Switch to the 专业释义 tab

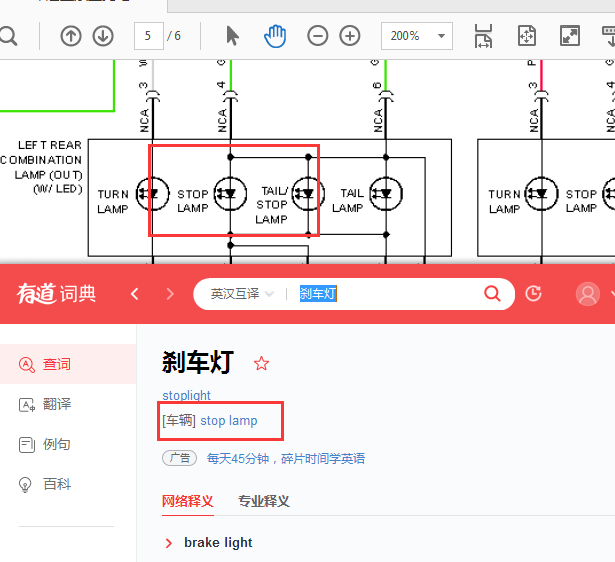click(264, 501)
